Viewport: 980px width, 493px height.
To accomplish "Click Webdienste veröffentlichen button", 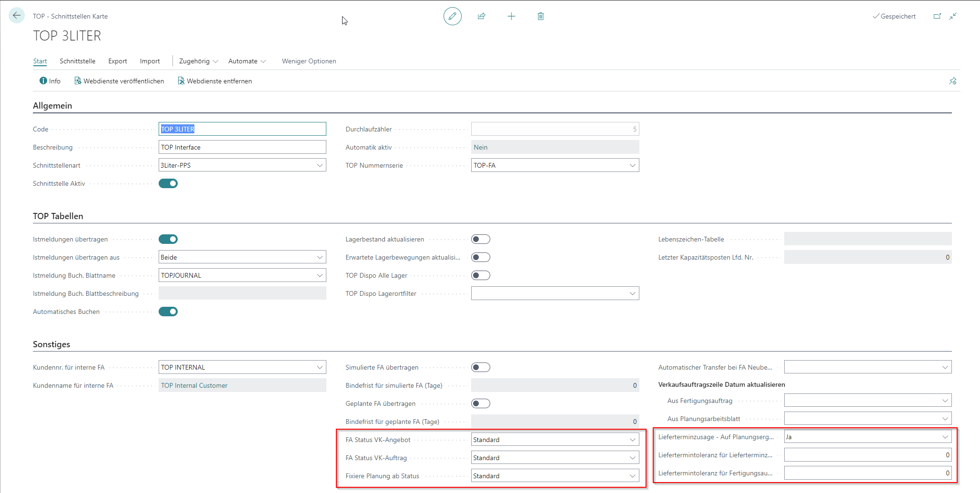I will (119, 81).
